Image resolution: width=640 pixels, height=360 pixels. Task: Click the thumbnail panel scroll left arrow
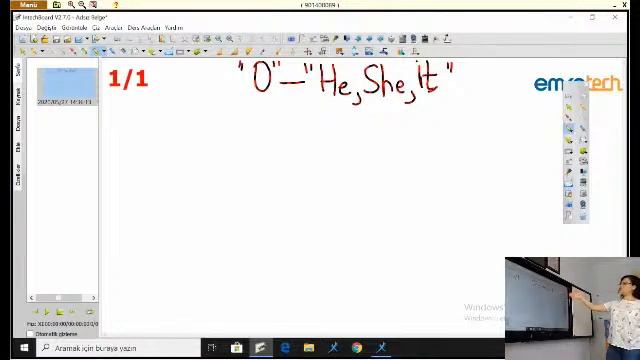[x=31, y=298]
